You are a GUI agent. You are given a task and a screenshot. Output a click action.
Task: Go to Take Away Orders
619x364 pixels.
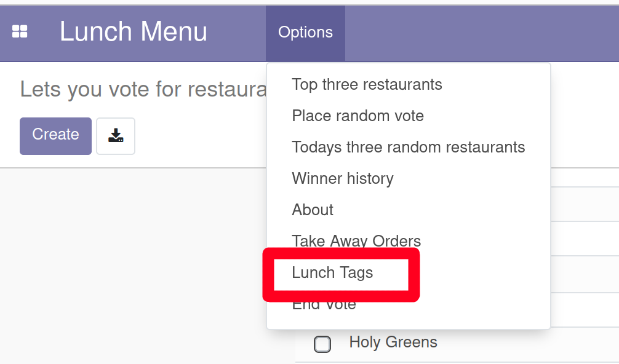click(356, 240)
